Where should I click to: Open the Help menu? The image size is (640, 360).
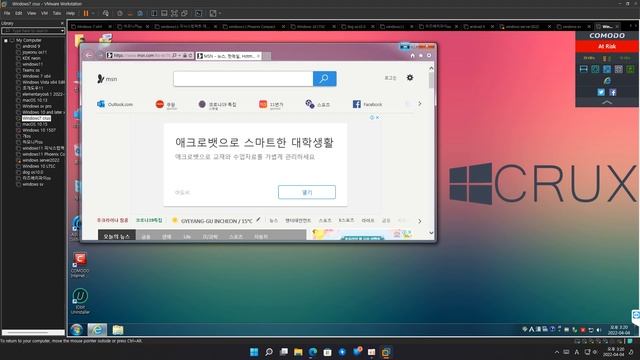pos(70,13)
